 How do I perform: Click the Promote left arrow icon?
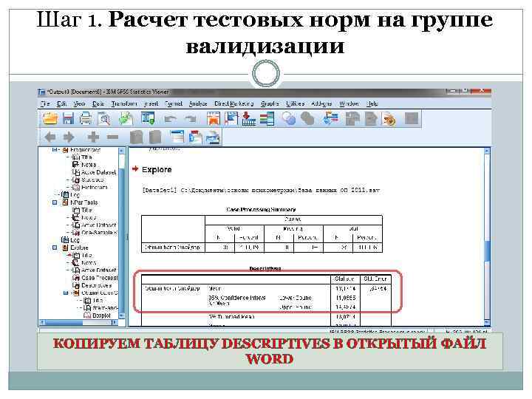click(50, 137)
